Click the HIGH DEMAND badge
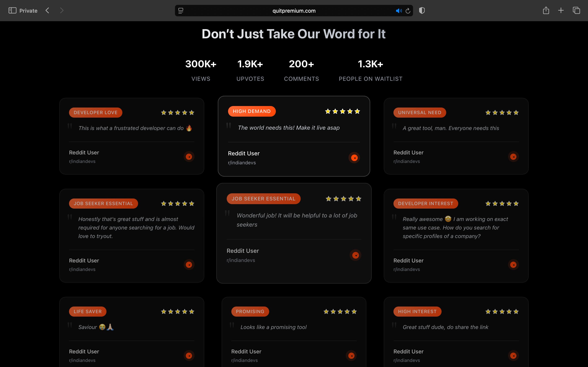 tap(252, 111)
